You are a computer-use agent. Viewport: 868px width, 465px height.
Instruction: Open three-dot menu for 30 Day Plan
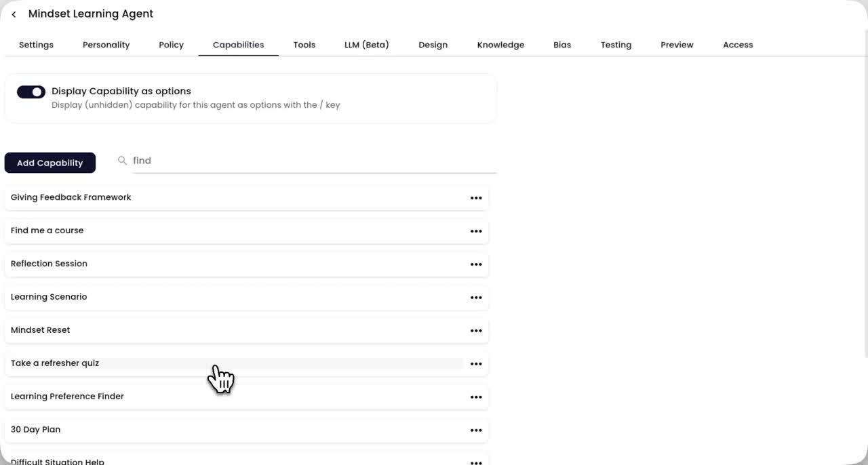(x=476, y=430)
